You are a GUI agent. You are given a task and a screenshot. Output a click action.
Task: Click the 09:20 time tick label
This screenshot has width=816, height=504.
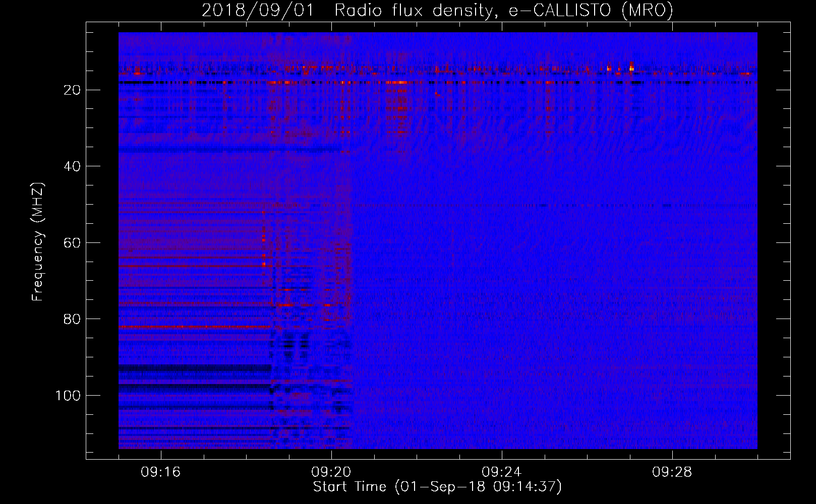[x=331, y=472]
